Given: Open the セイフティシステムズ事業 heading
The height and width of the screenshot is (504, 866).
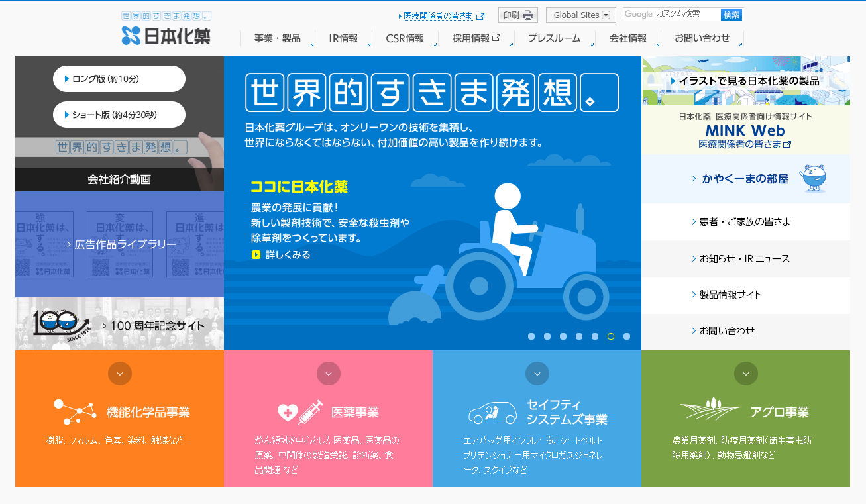Looking at the screenshot, I should (567, 412).
